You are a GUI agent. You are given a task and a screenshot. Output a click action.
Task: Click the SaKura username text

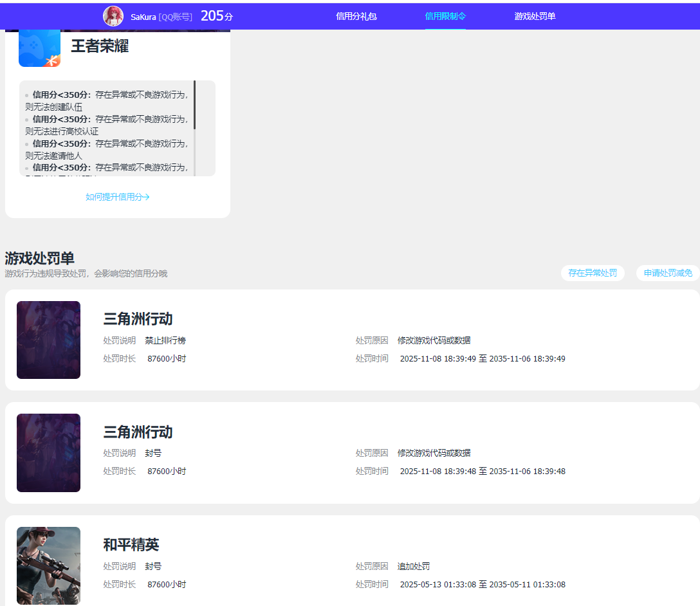pos(143,17)
